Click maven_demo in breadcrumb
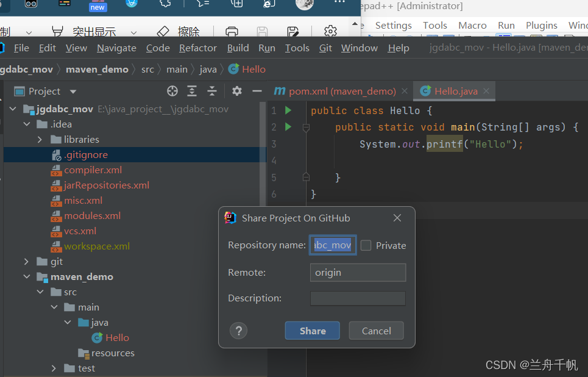Screen dimensions: 588x377 coord(97,70)
